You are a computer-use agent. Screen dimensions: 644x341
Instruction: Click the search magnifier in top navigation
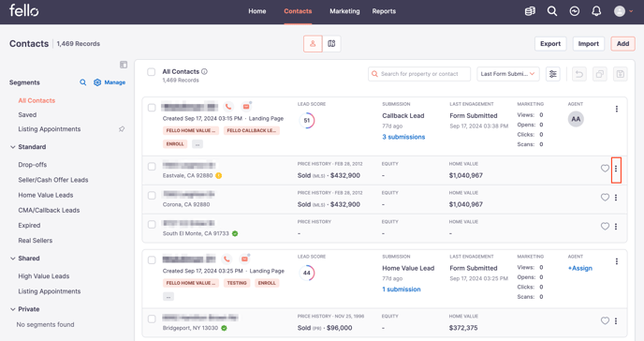(x=552, y=11)
